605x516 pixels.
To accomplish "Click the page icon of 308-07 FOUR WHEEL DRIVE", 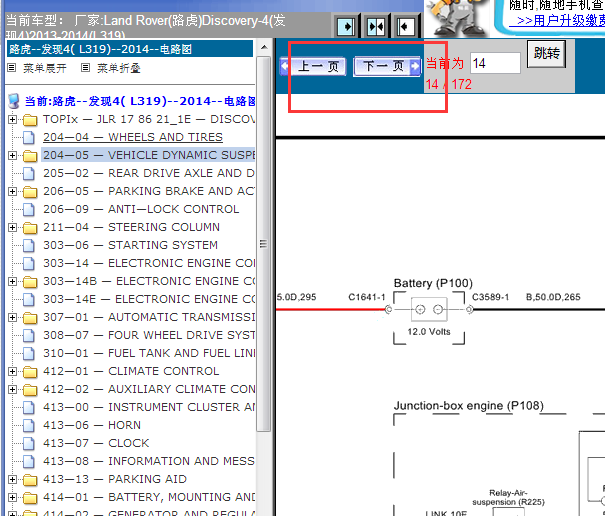I will point(29,335).
